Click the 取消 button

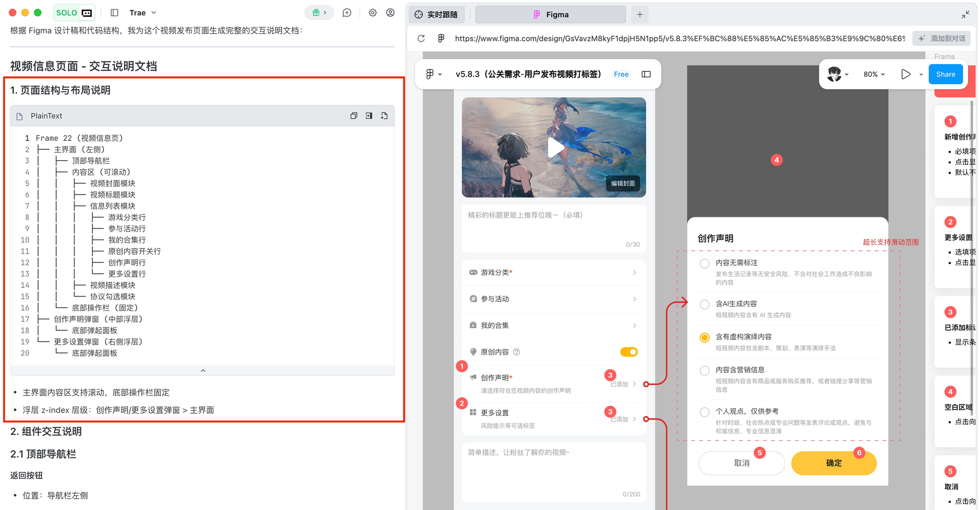[x=741, y=463]
